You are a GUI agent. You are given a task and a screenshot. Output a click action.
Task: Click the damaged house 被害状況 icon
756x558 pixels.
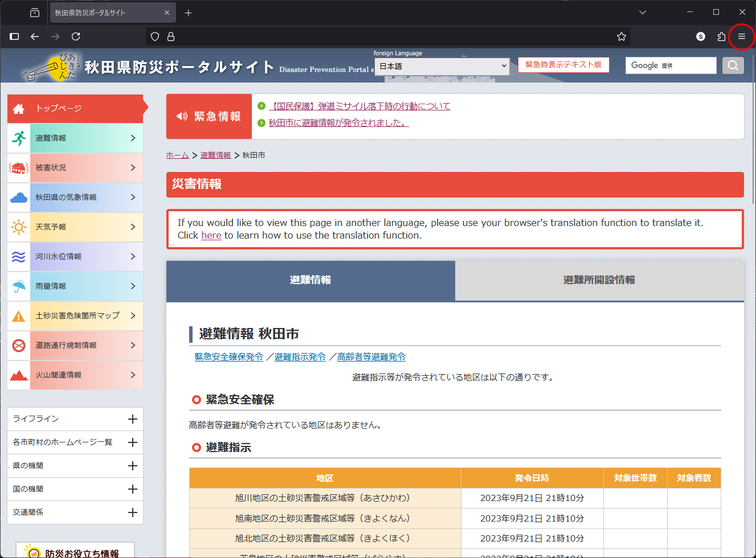tap(19, 167)
